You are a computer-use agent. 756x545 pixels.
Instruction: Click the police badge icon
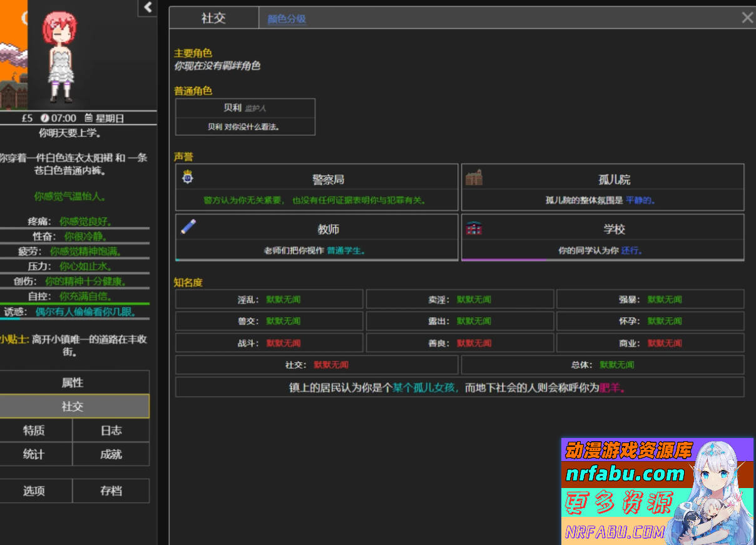point(188,178)
